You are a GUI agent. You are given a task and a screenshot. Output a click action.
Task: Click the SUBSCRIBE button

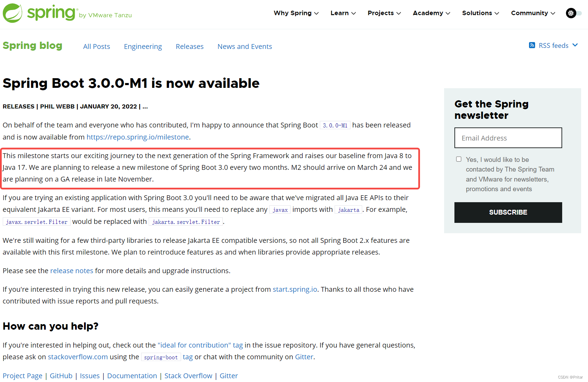point(508,212)
